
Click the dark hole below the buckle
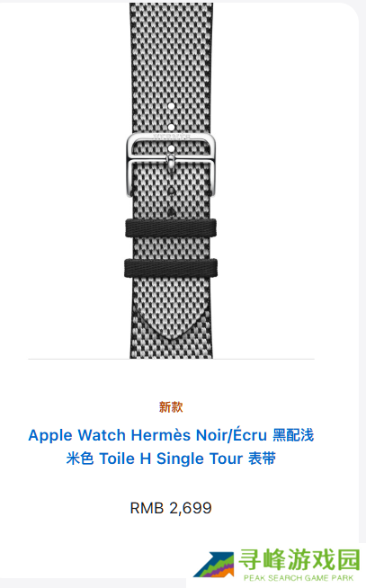click(x=171, y=191)
